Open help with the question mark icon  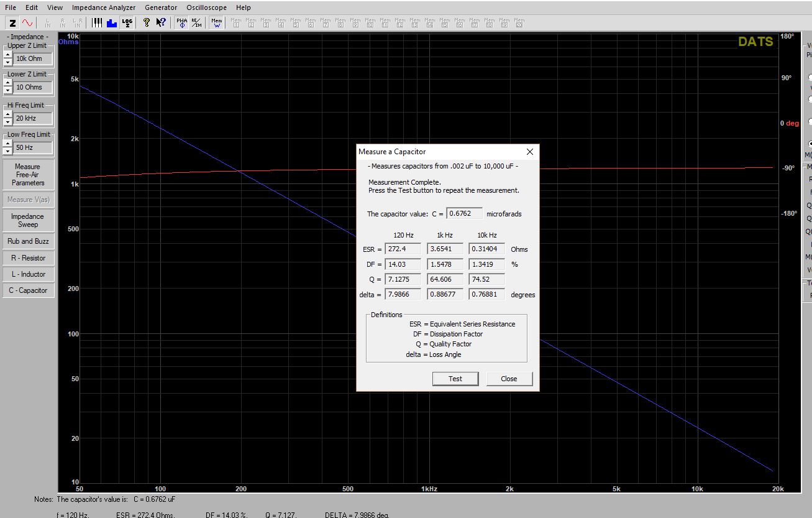tap(146, 22)
